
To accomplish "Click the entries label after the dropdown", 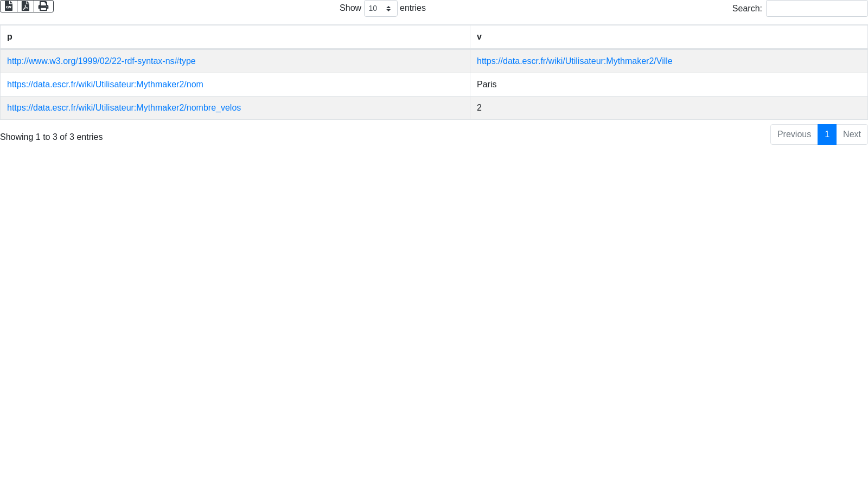I will point(412,8).
